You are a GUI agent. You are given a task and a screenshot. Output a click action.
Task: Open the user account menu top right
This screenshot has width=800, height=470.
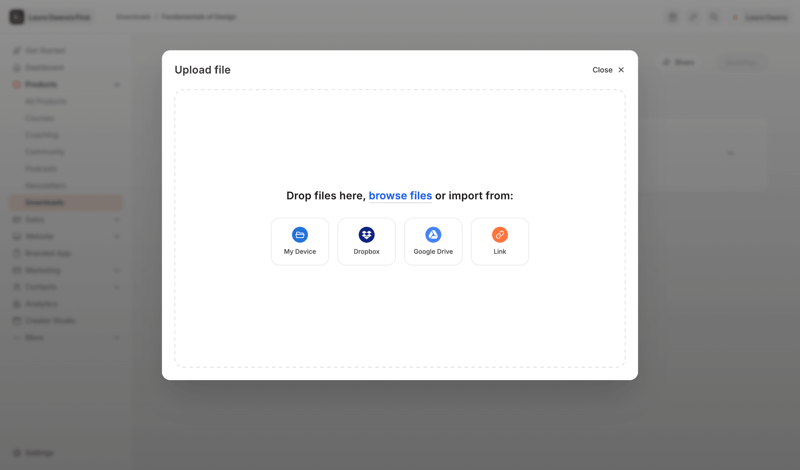pyautogui.click(x=760, y=17)
